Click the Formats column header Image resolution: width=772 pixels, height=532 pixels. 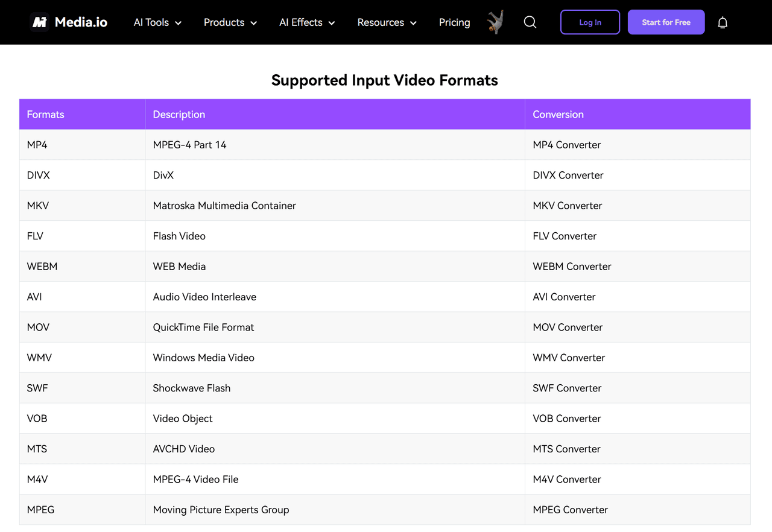tap(82, 114)
